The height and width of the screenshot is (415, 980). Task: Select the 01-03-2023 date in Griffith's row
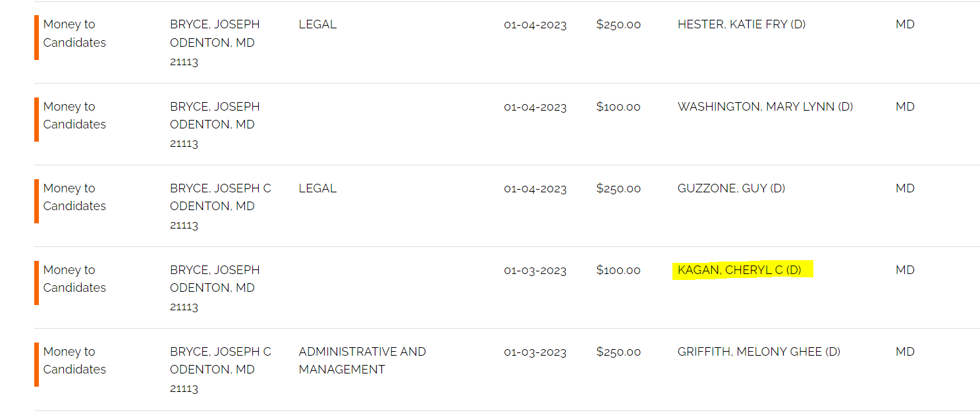tap(535, 352)
